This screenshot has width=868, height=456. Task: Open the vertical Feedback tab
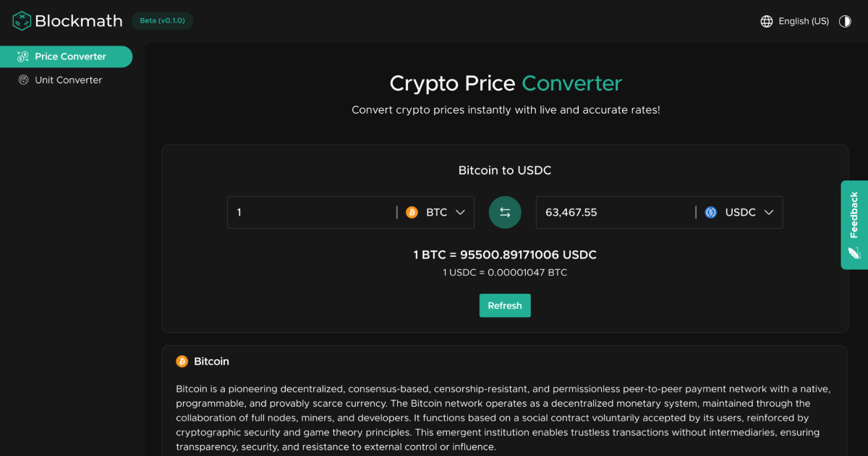pos(854,215)
